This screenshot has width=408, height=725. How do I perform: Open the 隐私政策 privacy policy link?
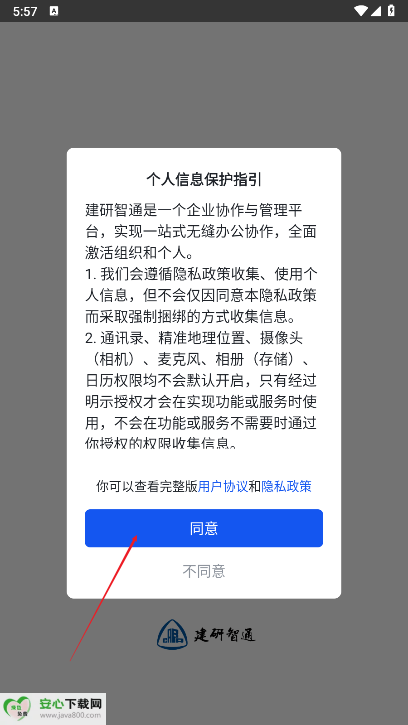pos(286,486)
